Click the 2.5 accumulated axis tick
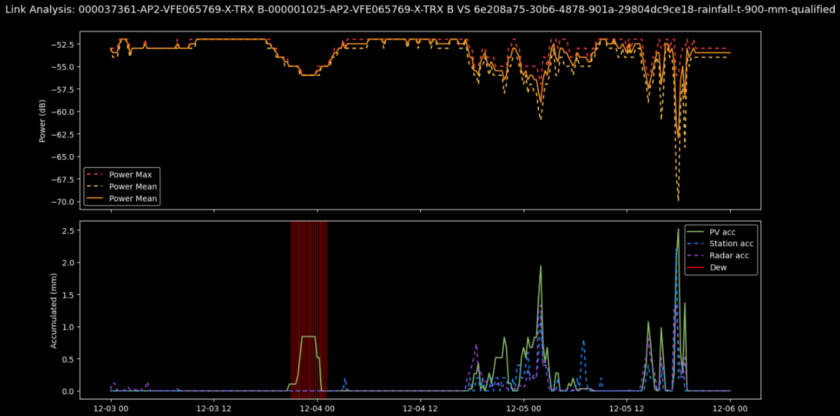This screenshot has height=416, width=840. click(x=70, y=230)
